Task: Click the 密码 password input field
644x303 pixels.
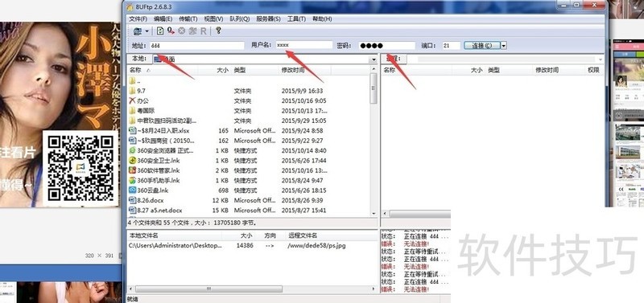Action: coord(386,46)
